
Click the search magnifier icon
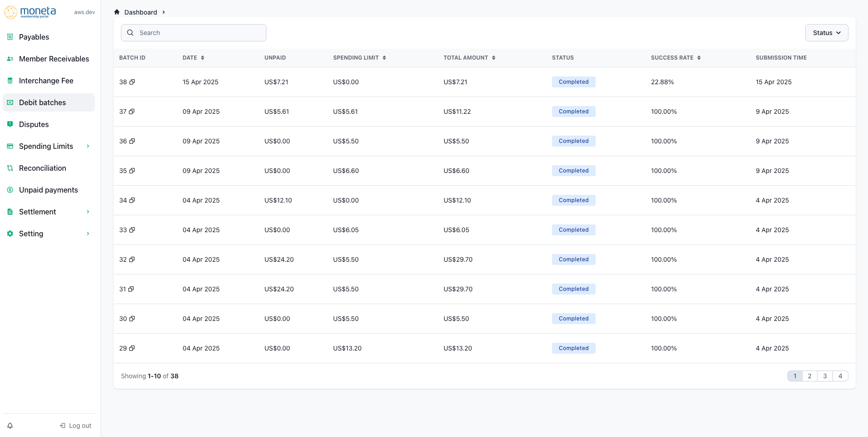130,33
